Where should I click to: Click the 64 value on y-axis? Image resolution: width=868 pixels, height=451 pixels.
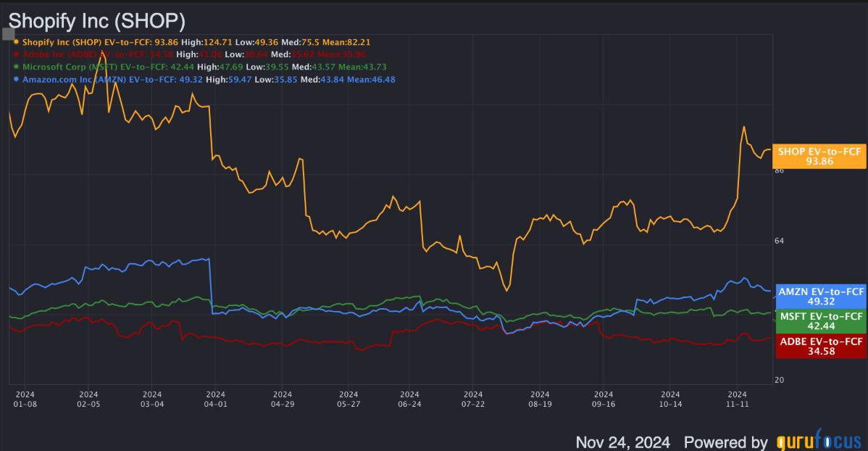click(780, 241)
